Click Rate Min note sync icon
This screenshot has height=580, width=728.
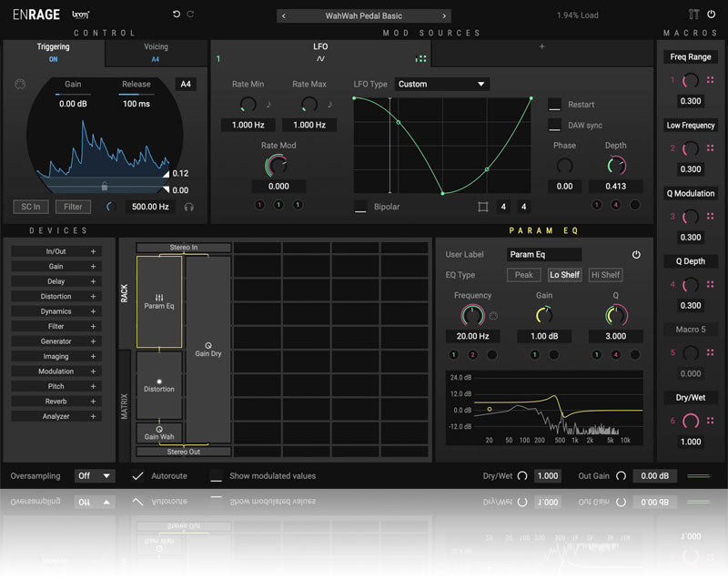pyautogui.click(x=268, y=105)
